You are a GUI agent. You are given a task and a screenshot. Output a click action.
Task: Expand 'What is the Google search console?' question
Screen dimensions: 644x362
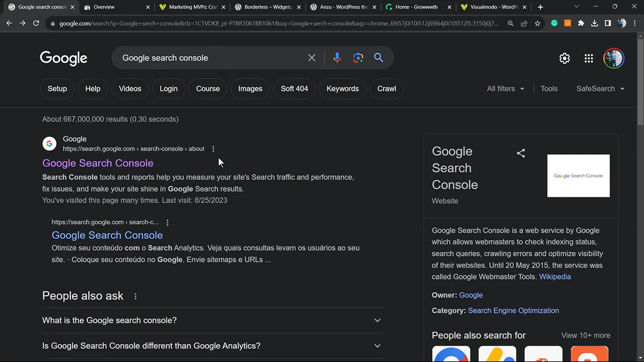[213, 320]
